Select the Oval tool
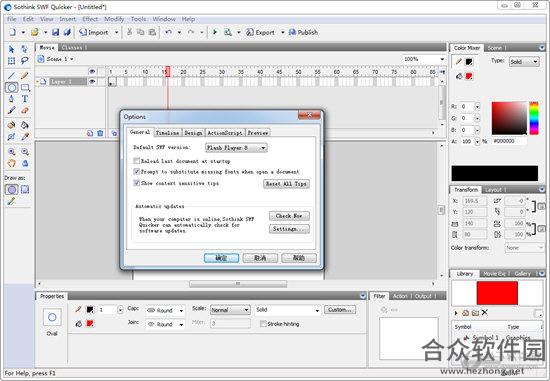 [x=12, y=87]
